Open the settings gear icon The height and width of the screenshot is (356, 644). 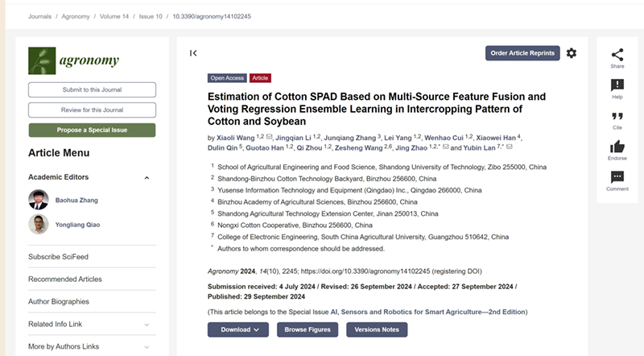[572, 53]
